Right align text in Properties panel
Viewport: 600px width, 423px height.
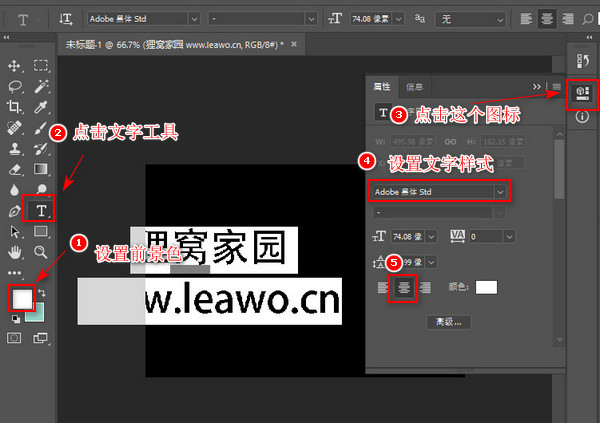(x=425, y=287)
